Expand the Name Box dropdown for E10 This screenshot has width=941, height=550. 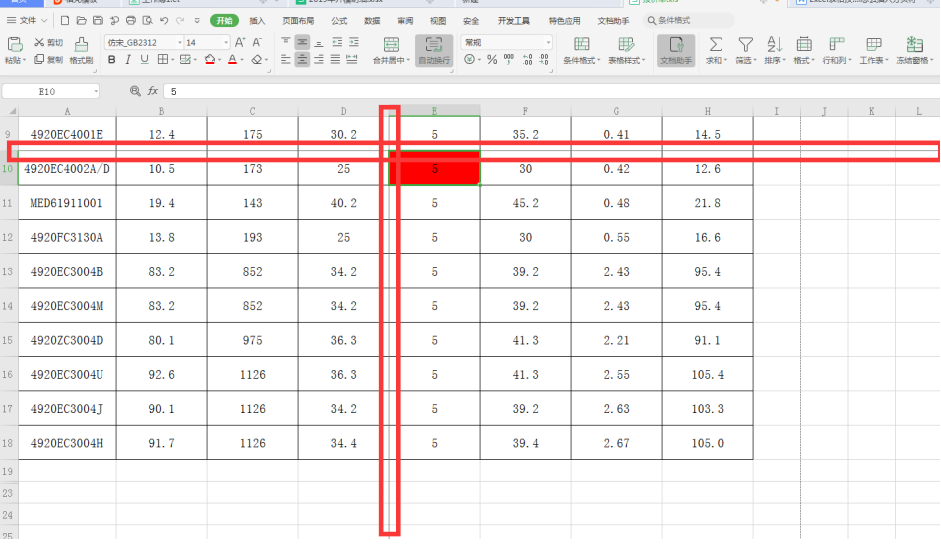(95, 91)
